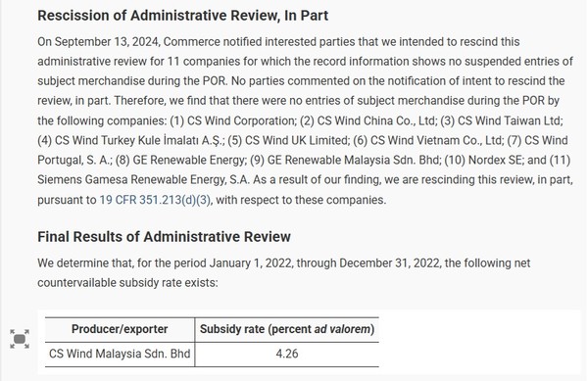This screenshot has height=381, width=588.
Task: Click the CS Wind Taiwan Ltd text
Action: 510,120
